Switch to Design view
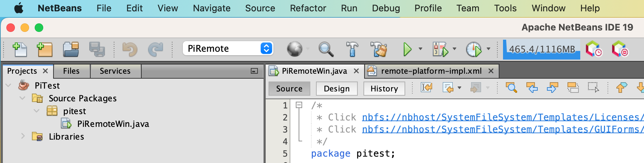 [337, 89]
